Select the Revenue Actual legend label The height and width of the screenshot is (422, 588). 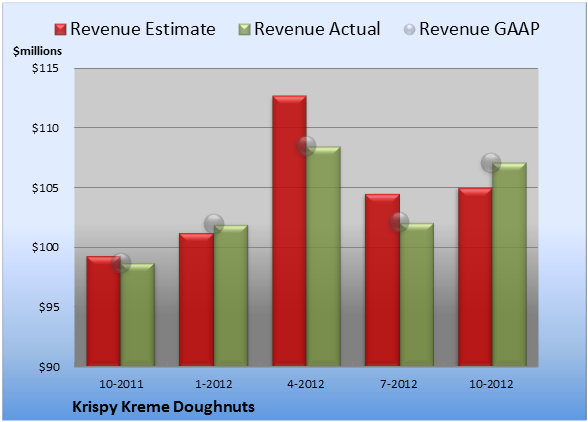(317, 29)
